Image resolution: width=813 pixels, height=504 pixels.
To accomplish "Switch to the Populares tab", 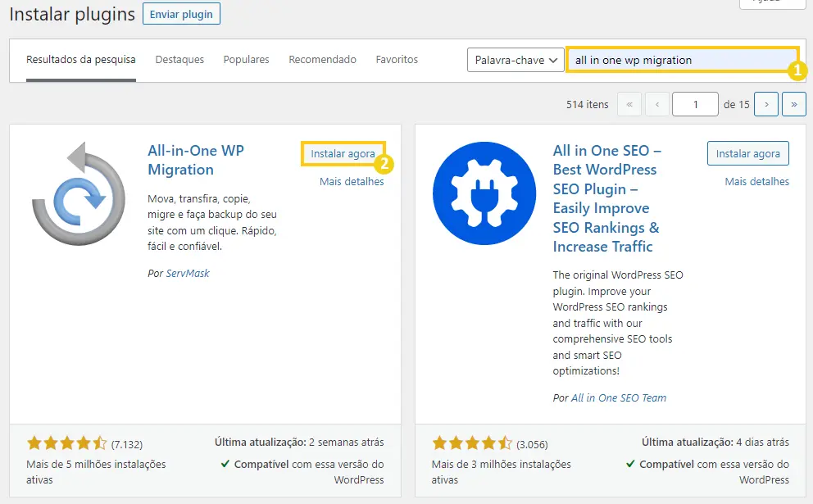I will click(247, 60).
